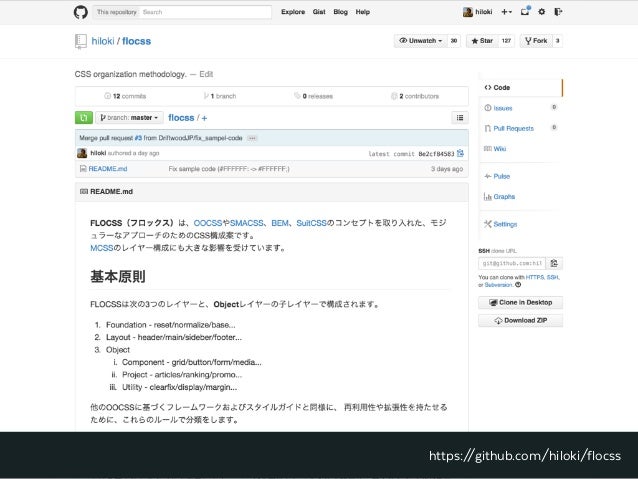638x479 pixels.
Task: Open the flocss breadcrumb link
Action: 181,118
